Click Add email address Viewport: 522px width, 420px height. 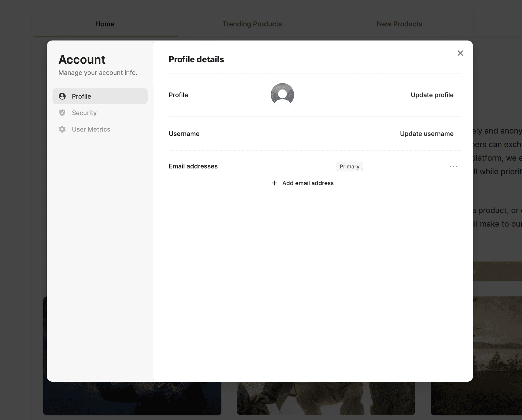(x=303, y=183)
